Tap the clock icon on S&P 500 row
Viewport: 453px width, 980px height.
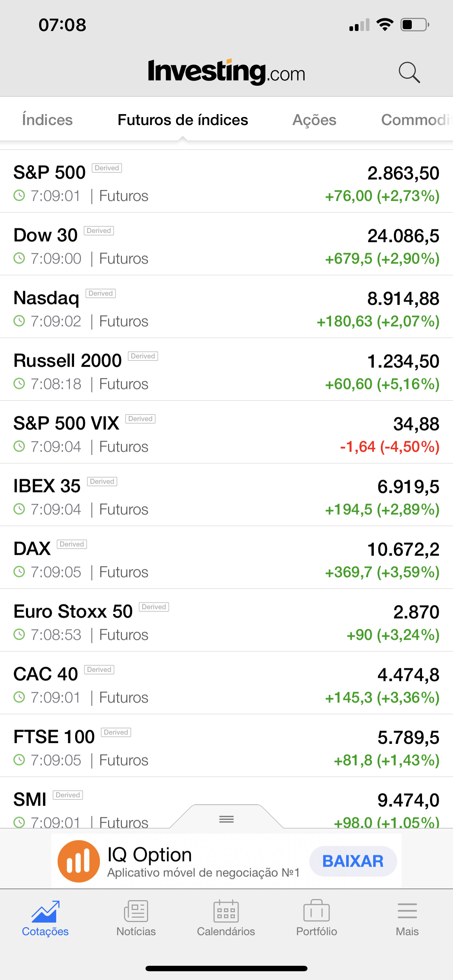coord(19,195)
